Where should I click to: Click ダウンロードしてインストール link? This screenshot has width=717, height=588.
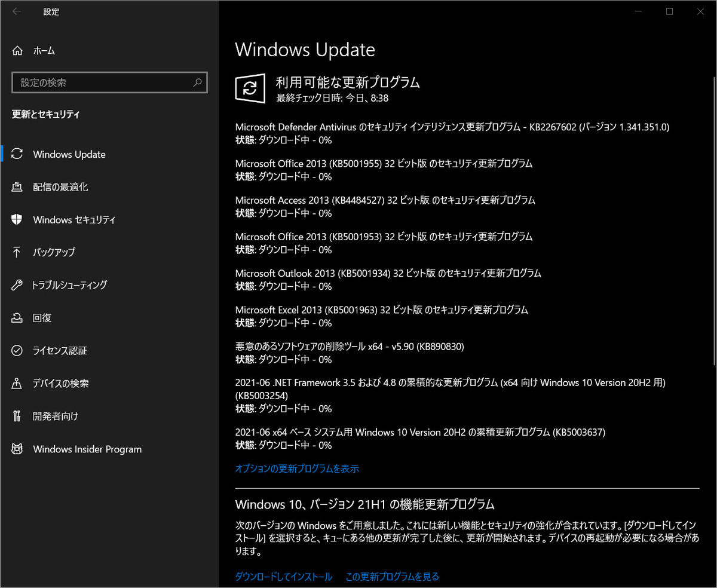point(283,577)
